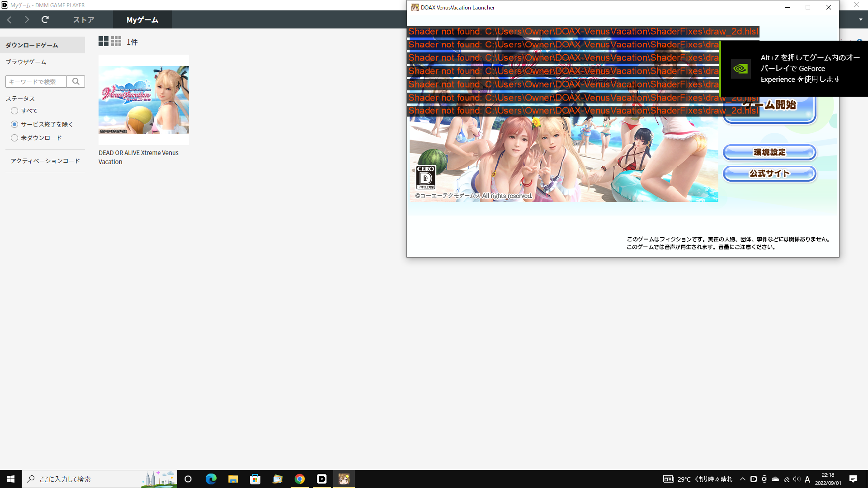
Task: Toggle the IME input mode A indicator
Action: (807, 479)
